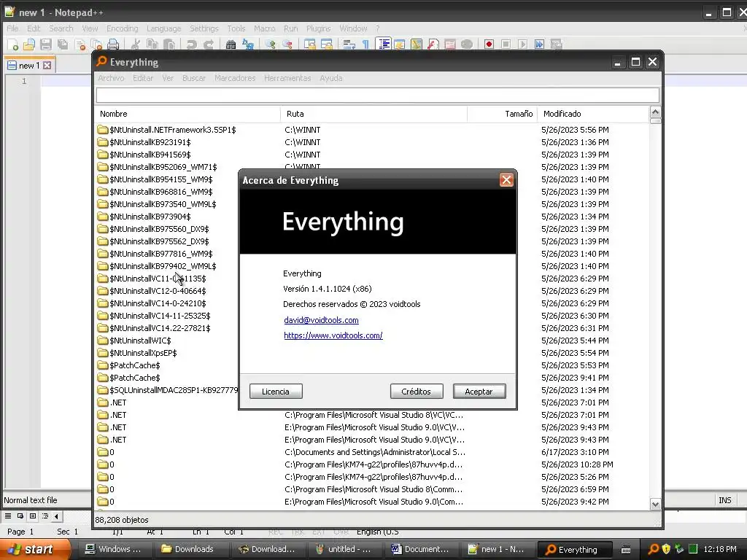
Task: Switch to Downloads taskbar button
Action: (x=193, y=549)
